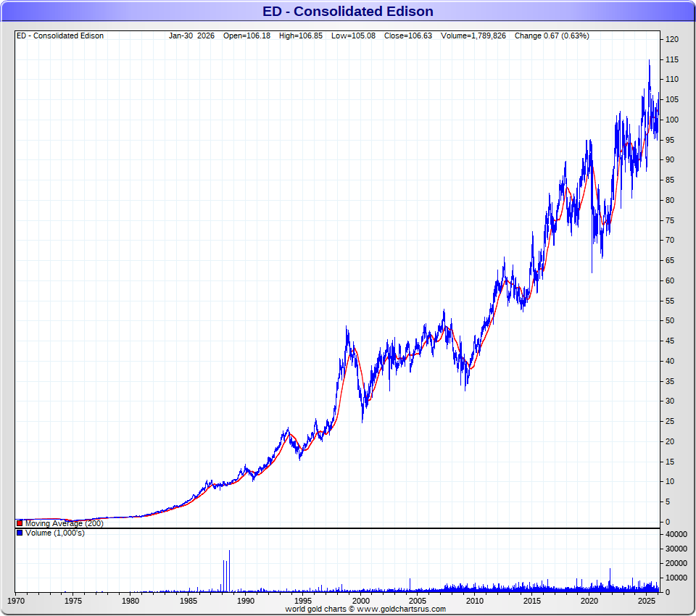Click the 105 price axis label

point(672,99)
